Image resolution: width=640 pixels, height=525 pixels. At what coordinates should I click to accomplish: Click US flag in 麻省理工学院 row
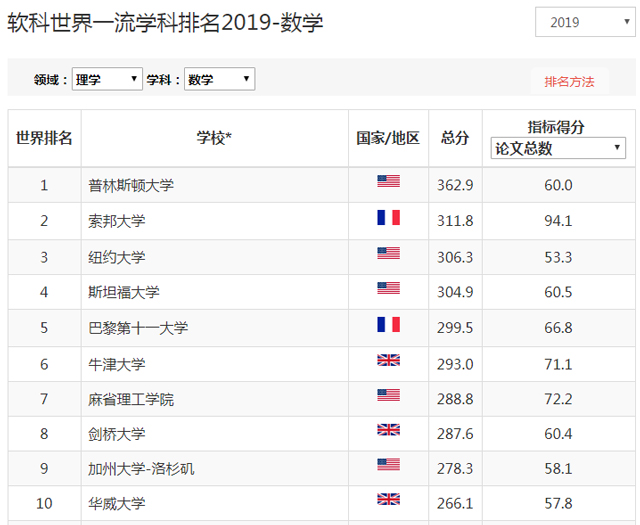click(389, 395)
